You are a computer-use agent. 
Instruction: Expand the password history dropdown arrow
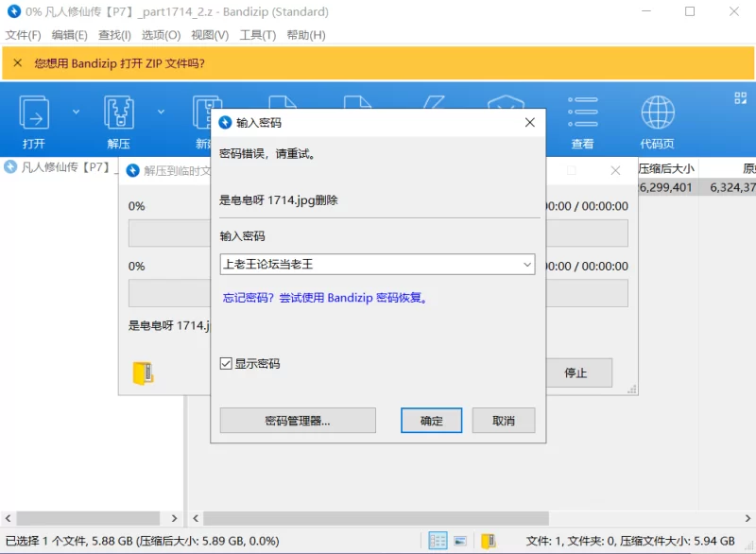(527, 265)
